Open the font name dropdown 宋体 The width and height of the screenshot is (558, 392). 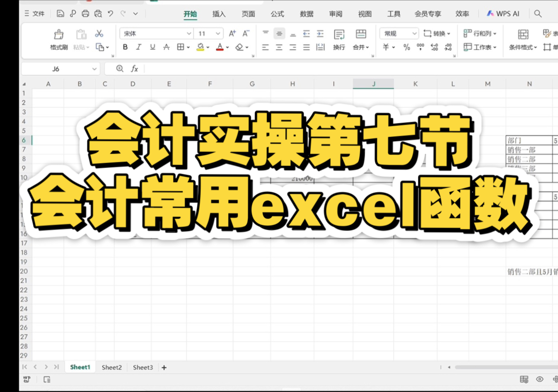(189, 34)
